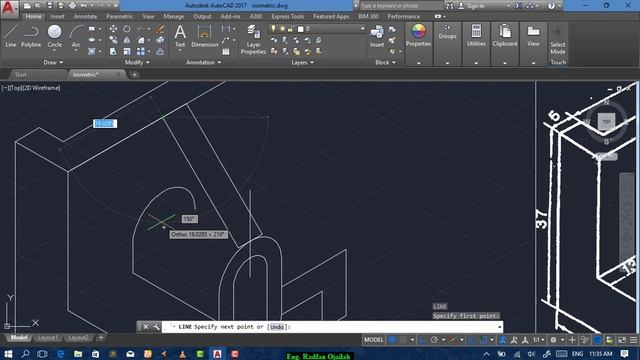The width and height of the screenshot is (640, 360).
Task: Open the Parametric ribbon tab
Action: 120,16
